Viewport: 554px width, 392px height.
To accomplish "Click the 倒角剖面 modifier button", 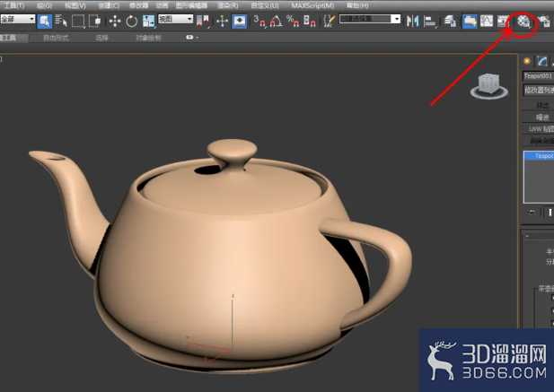I will (538, 141).
